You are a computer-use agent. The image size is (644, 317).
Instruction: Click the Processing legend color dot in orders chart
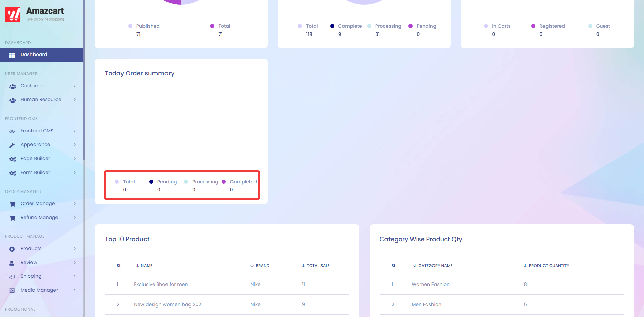pos(369,26)
